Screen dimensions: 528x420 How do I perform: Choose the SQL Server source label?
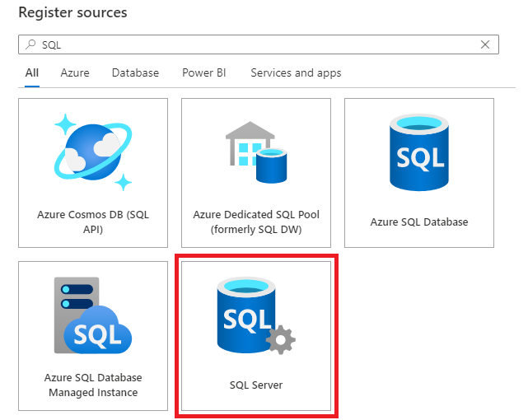coord(255,385)
